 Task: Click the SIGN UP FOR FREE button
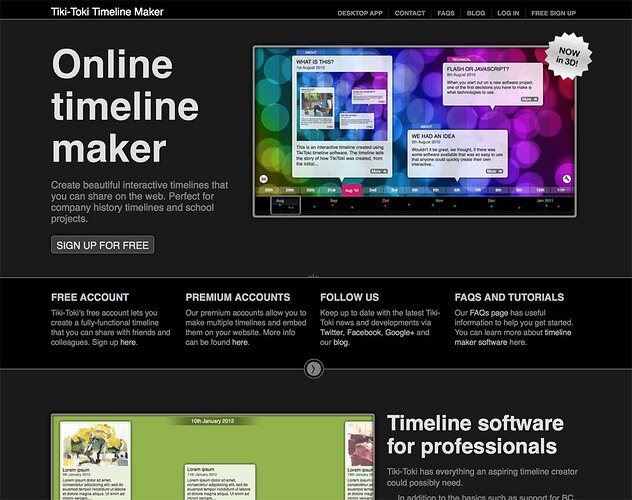click(102, 245)
